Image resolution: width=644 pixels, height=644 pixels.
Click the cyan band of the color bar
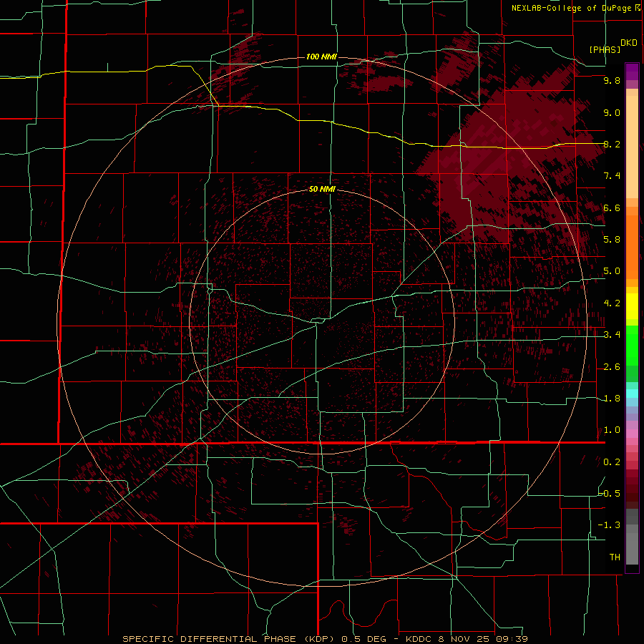click(632, 394)
